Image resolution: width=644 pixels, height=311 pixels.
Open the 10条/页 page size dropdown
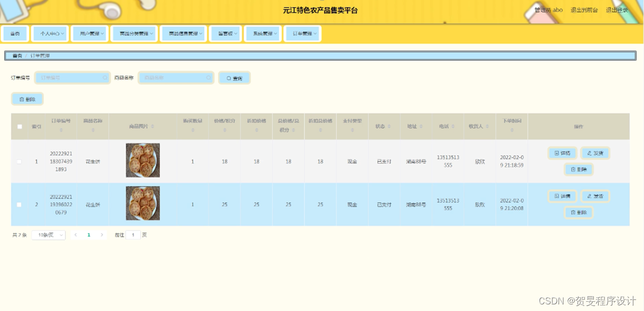[x=48, y=235]
